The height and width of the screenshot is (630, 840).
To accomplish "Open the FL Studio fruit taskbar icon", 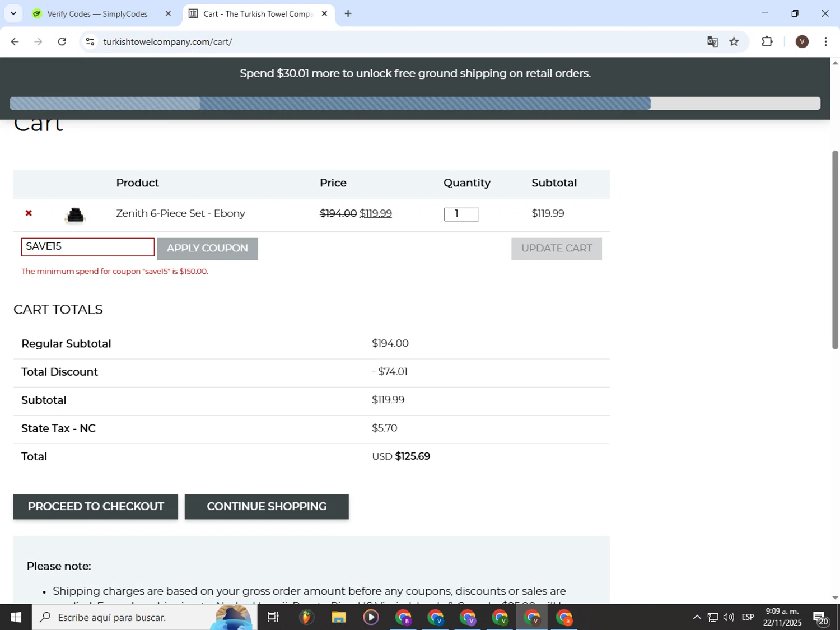I will tap(306, 617).
